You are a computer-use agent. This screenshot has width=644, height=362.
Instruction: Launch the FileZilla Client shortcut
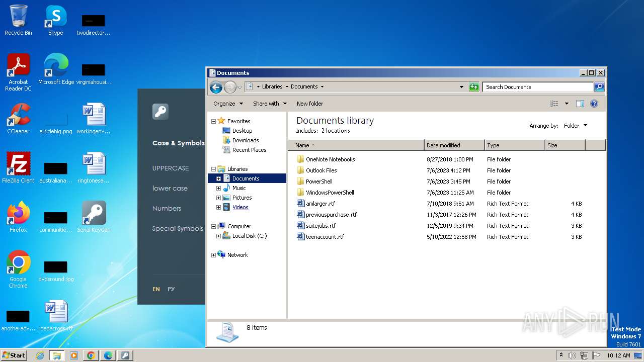coord(18,167)
